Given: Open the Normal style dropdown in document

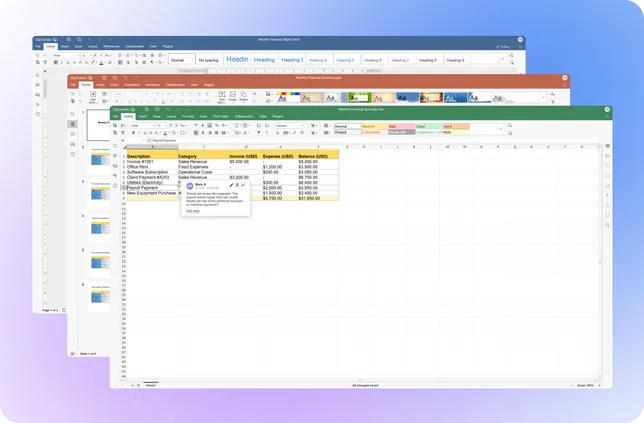Looking at the screenshot, I should point(180,60).
